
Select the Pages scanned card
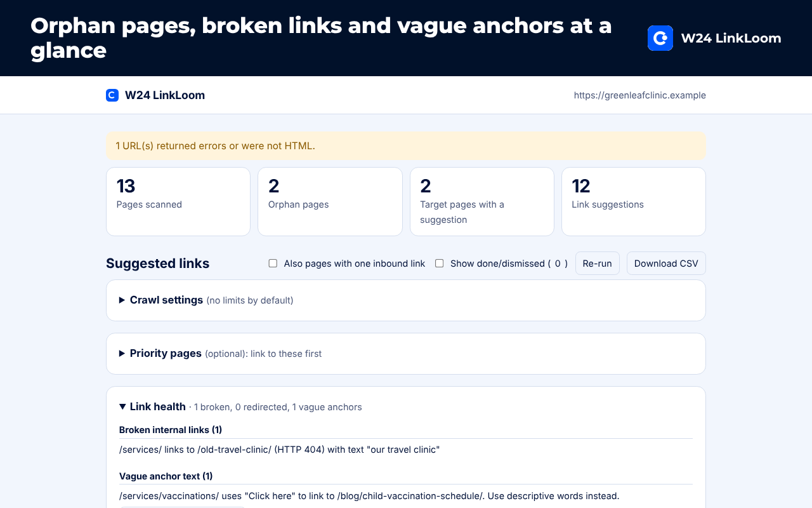(x=178, y=201)
